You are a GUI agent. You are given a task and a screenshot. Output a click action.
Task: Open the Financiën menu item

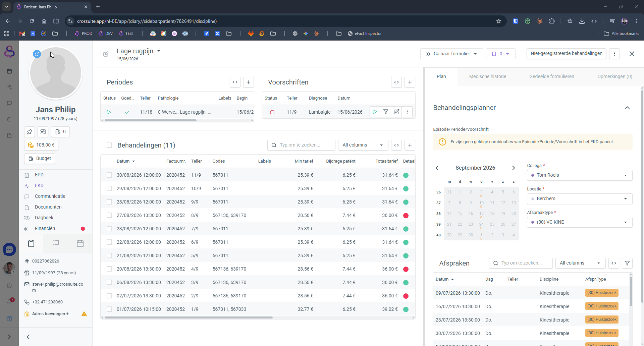[x=45, y=229]
